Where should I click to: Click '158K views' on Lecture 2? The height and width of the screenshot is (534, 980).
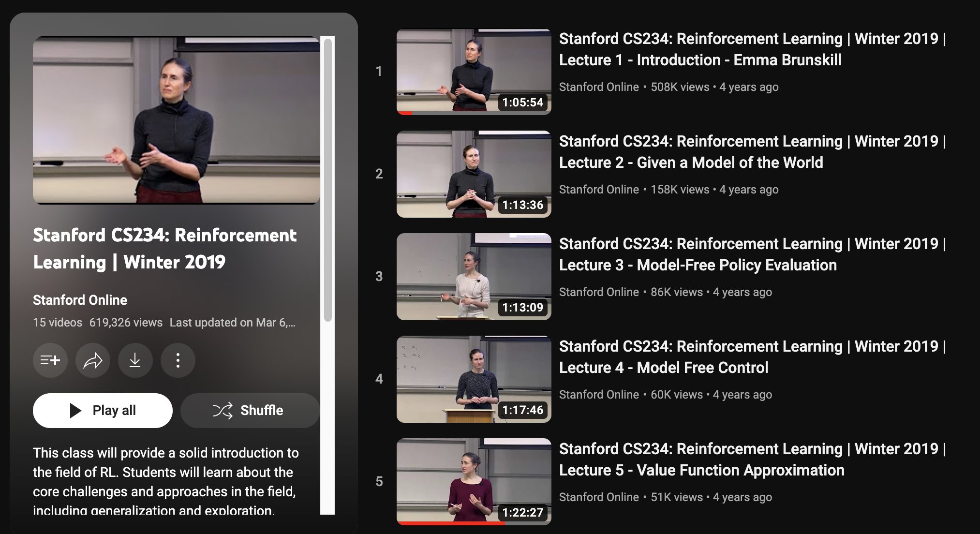pos(680,190)
